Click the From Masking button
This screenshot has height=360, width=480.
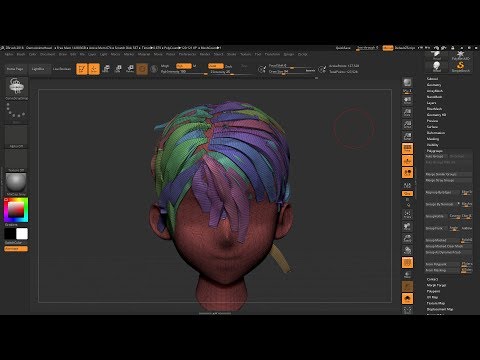[443, 270]
